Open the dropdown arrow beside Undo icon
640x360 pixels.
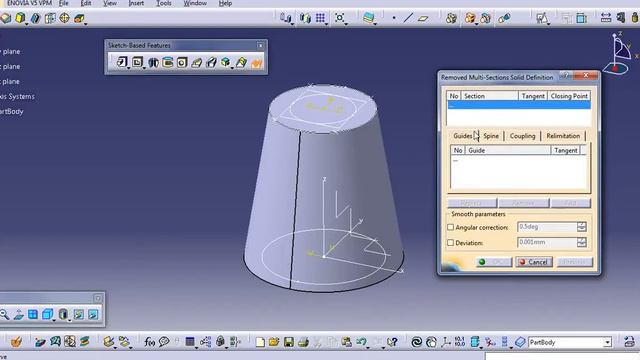368,348
